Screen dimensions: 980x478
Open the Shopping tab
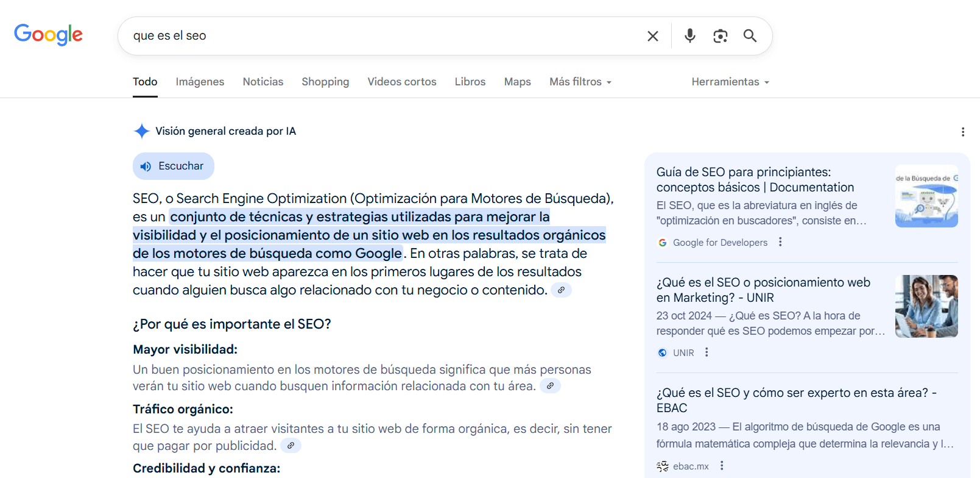(325, 82)
